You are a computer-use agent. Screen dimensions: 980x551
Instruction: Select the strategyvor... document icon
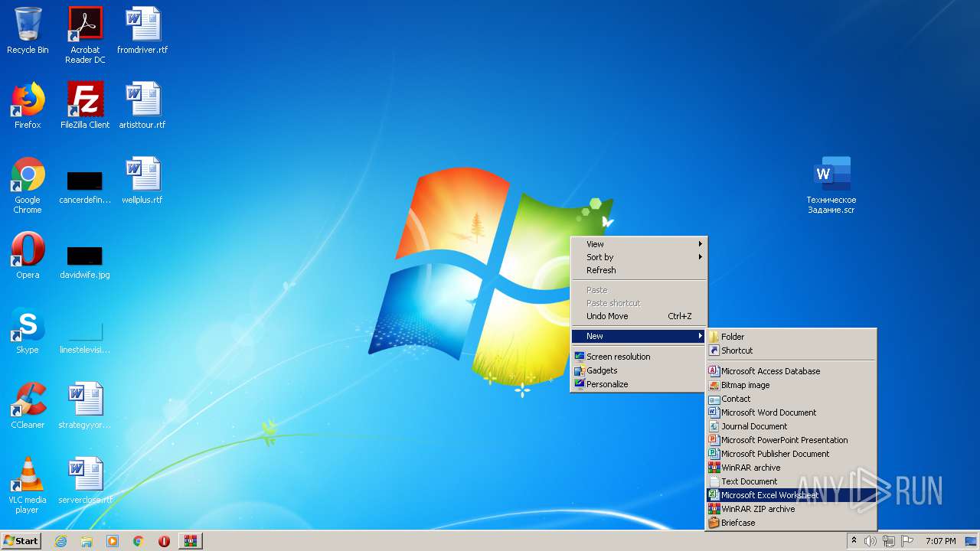pos(85,406)
